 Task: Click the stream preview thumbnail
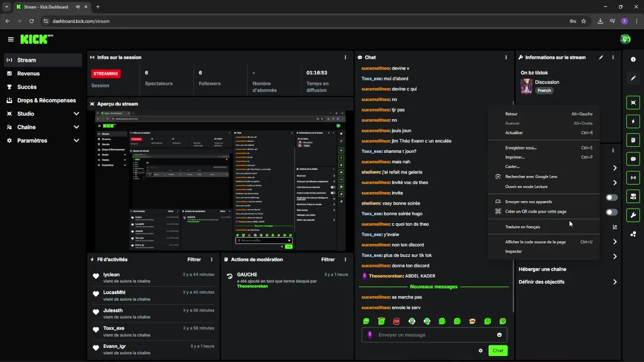(x=220, y=181)
